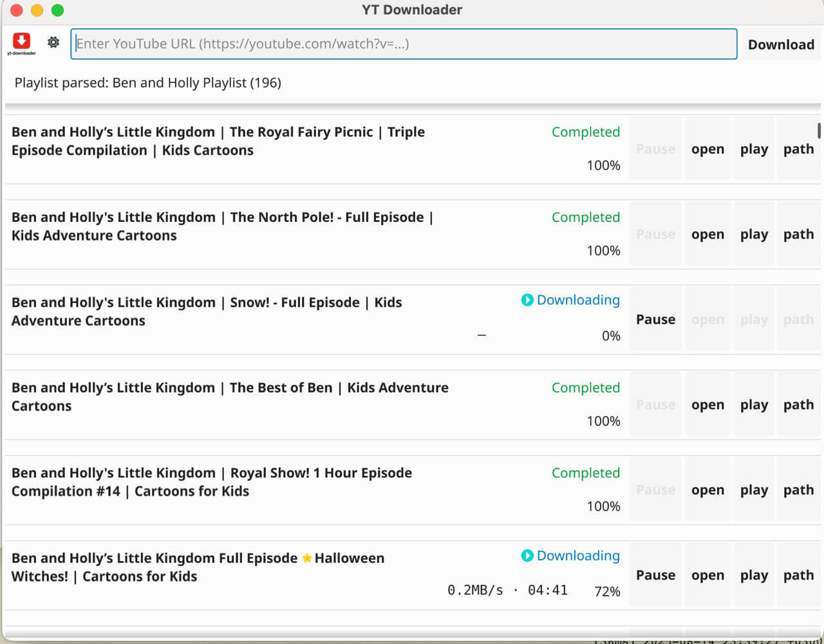
Task: Open settings via the gear icon
Action: click(53, 42)
